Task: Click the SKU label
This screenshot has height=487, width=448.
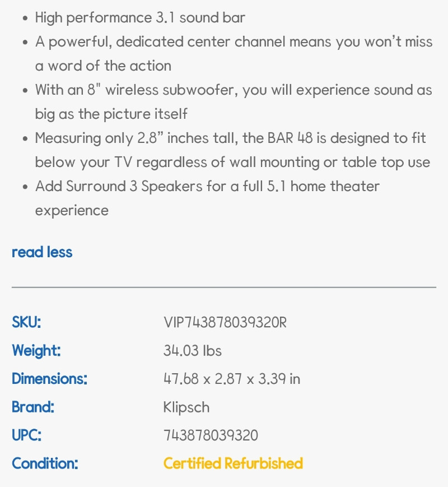Action: pos(26,322)
